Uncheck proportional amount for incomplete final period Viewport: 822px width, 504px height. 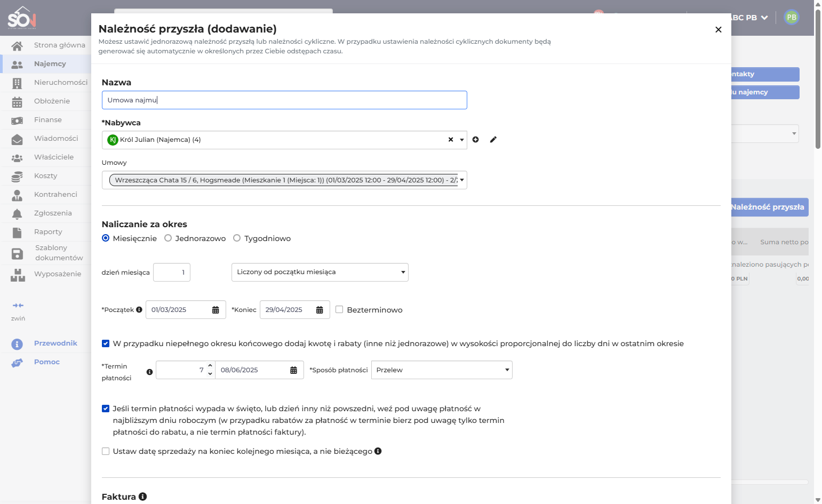click(x=106, y=343)
